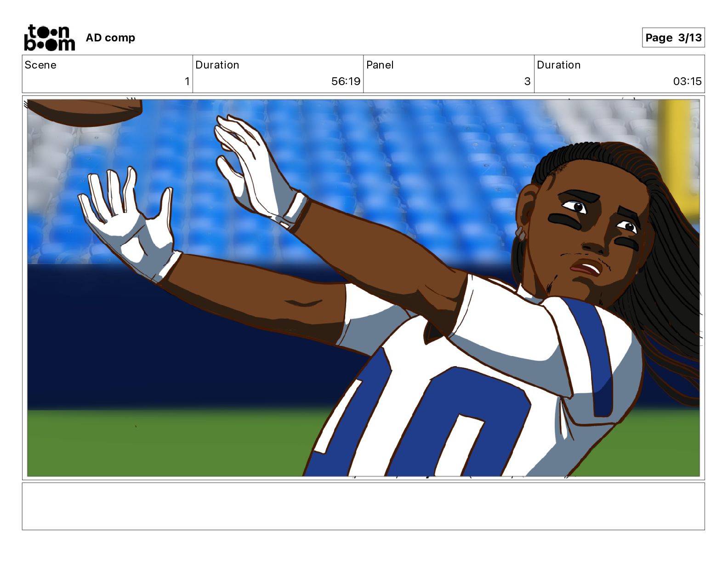Click the 'Page 3/13' box

673,38
